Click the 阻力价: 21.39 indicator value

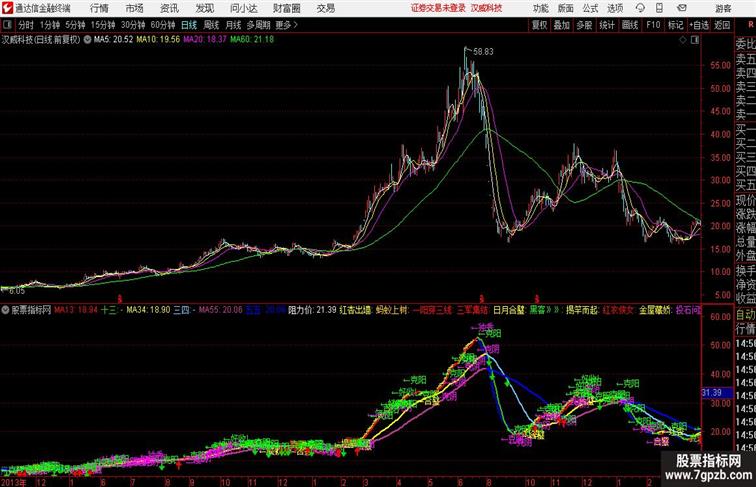pyautogui.click(x=312, y=310)
